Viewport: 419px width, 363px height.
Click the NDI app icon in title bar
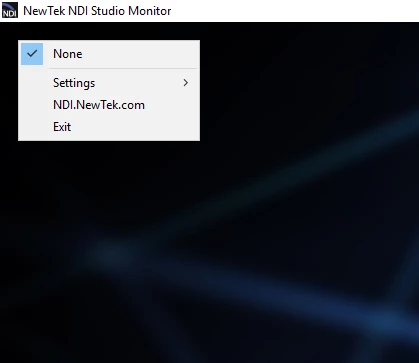coord(10,10)
